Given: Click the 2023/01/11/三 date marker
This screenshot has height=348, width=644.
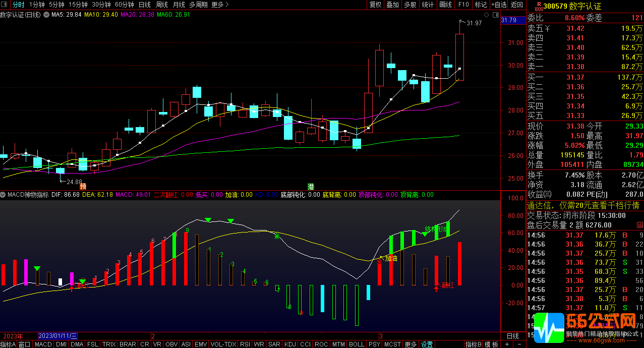Looking at the screenshot, I should [x=57, y=336].
